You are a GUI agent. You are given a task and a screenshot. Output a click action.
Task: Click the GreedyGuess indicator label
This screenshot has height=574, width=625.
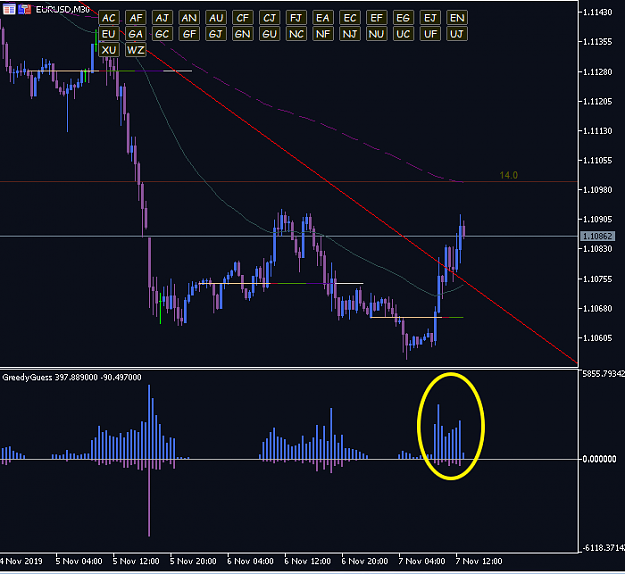coord(72,377)
